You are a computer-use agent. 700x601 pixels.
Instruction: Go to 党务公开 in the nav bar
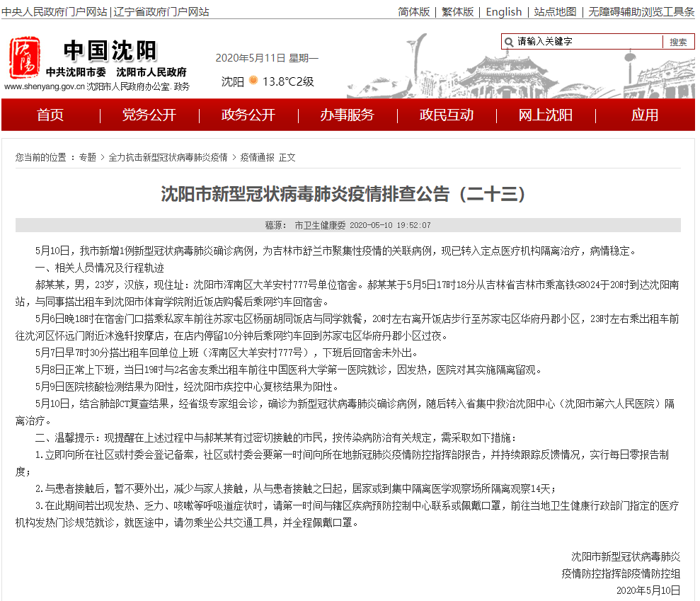(x=149, y=115)
